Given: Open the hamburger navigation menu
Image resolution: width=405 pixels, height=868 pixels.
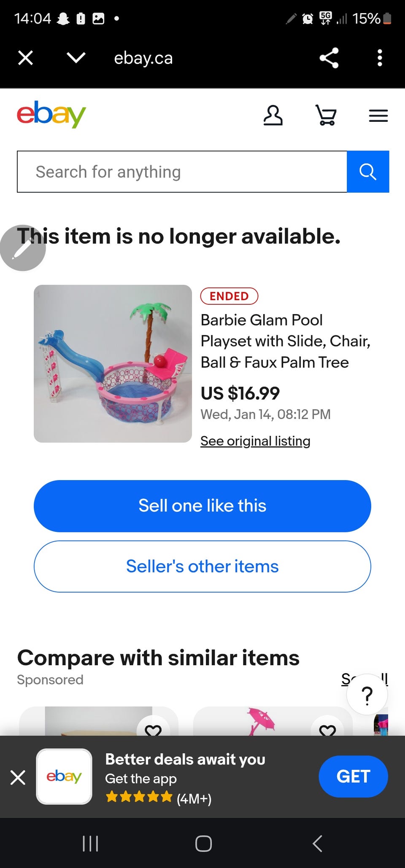Looking at the screenshot, I should point(378,116).
